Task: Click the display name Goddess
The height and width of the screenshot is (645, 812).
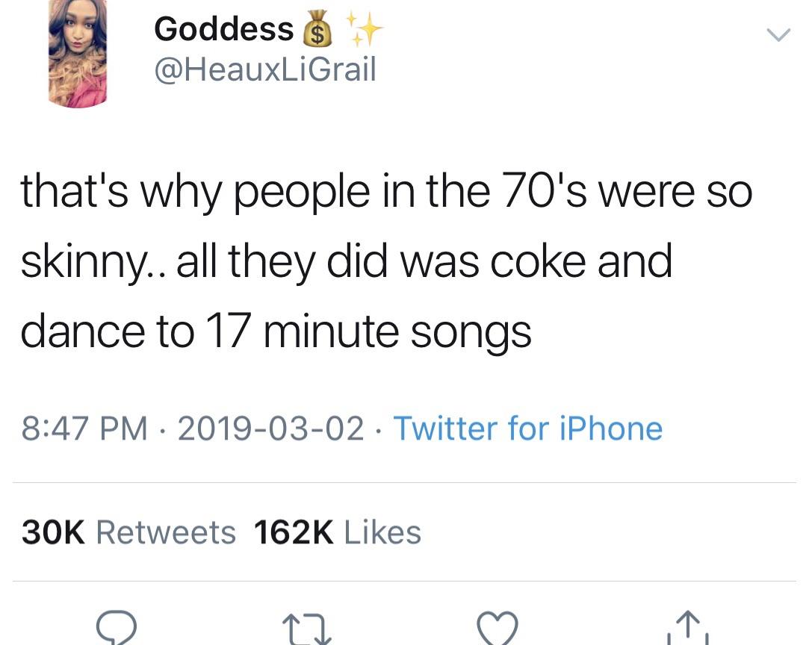Action: pyautogui.click(x=223, y=29)
